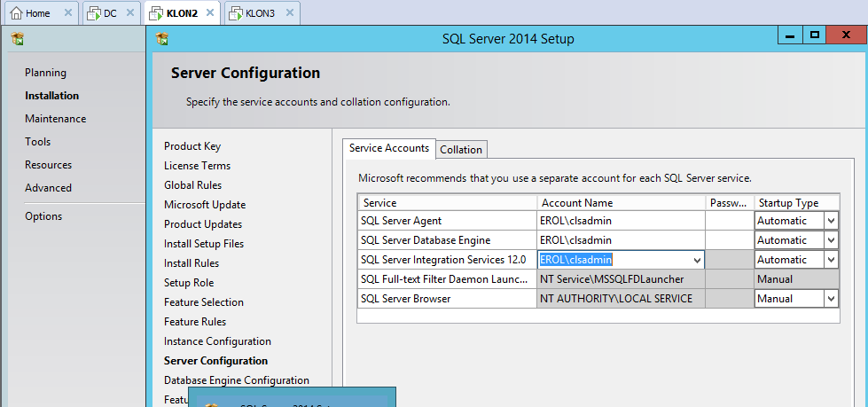The image size is (868, 407).
Task: Open Startup Type dropdown for Database Engine
Action: tap(831, 240)
